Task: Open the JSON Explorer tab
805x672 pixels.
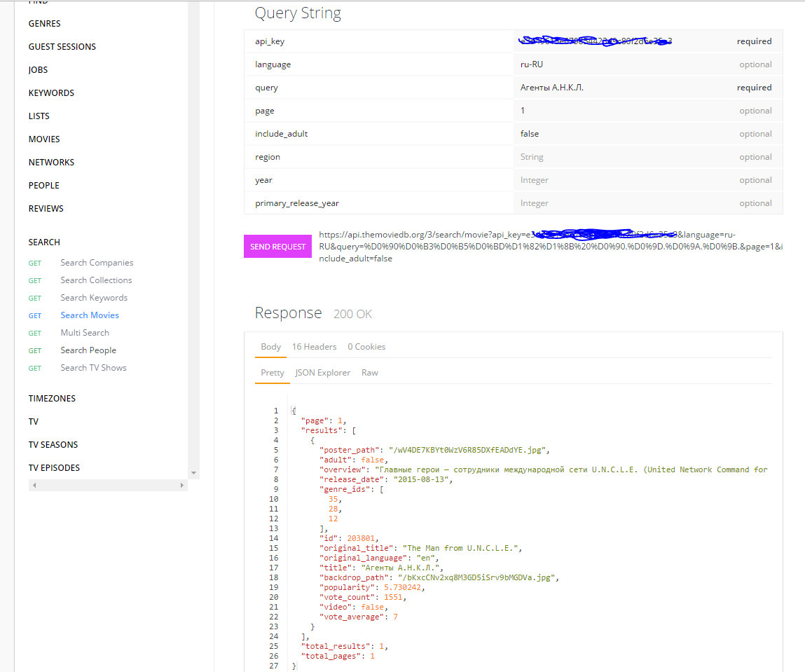Action: 322,373
